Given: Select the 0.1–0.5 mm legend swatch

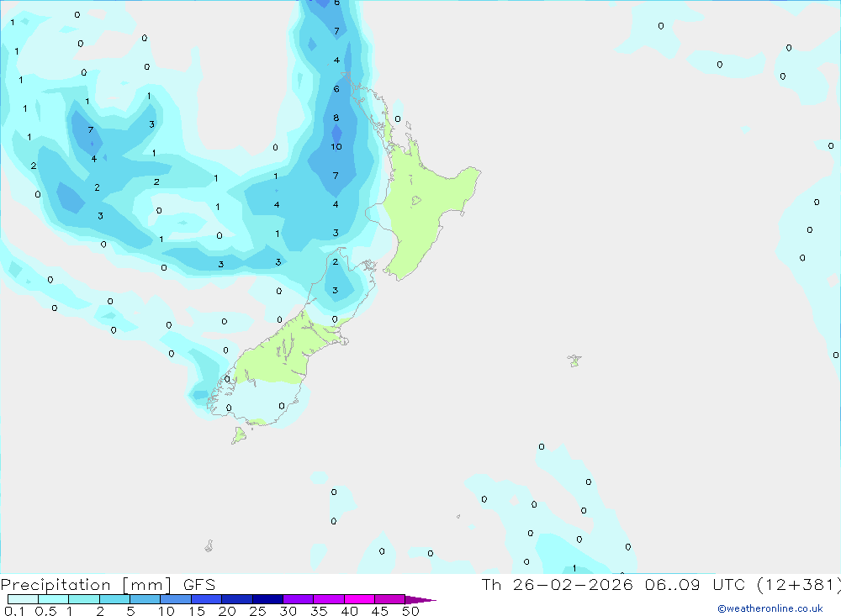Looking at the screenshot, I should click(x=23, y=599).
